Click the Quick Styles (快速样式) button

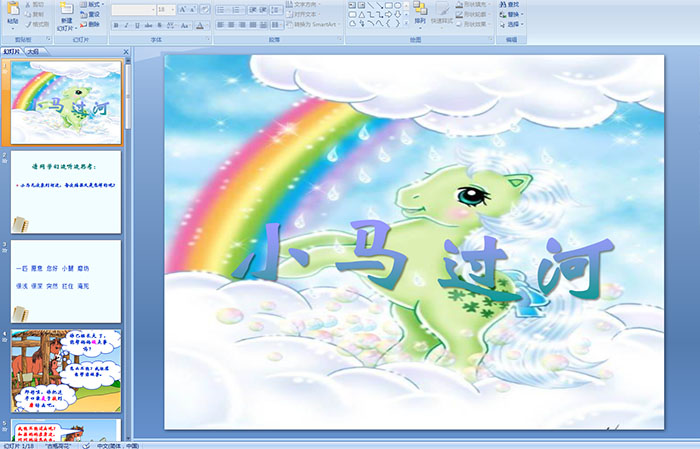pos(442,13)
